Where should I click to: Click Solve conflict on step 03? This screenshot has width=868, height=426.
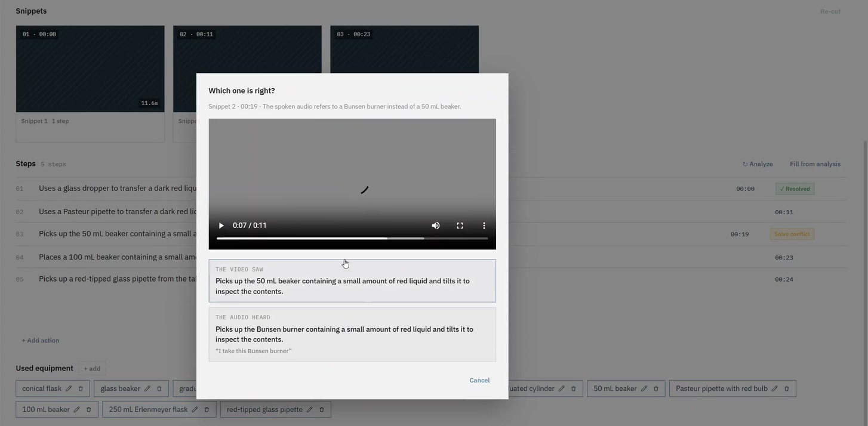[x=792, y=234]
